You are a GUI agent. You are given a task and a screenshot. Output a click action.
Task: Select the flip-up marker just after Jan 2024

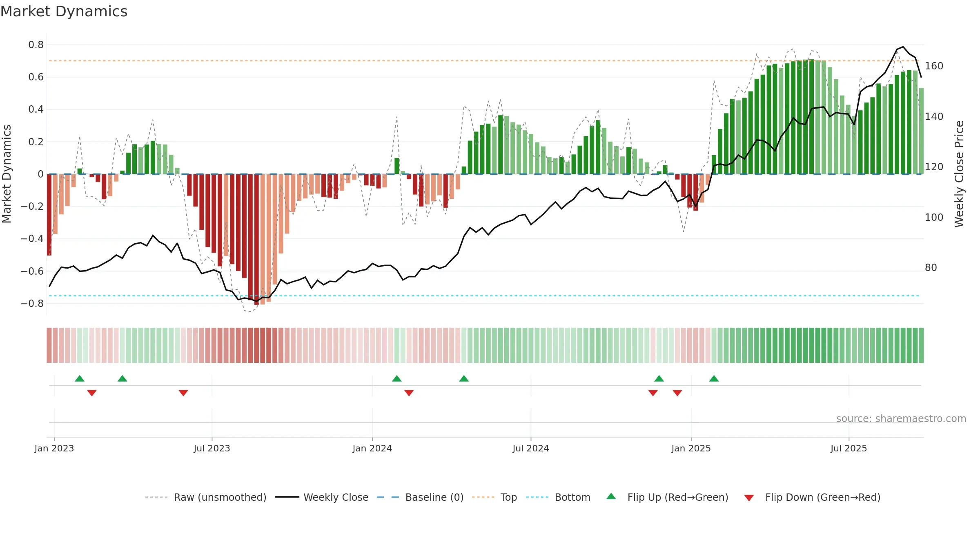[397, 378]
